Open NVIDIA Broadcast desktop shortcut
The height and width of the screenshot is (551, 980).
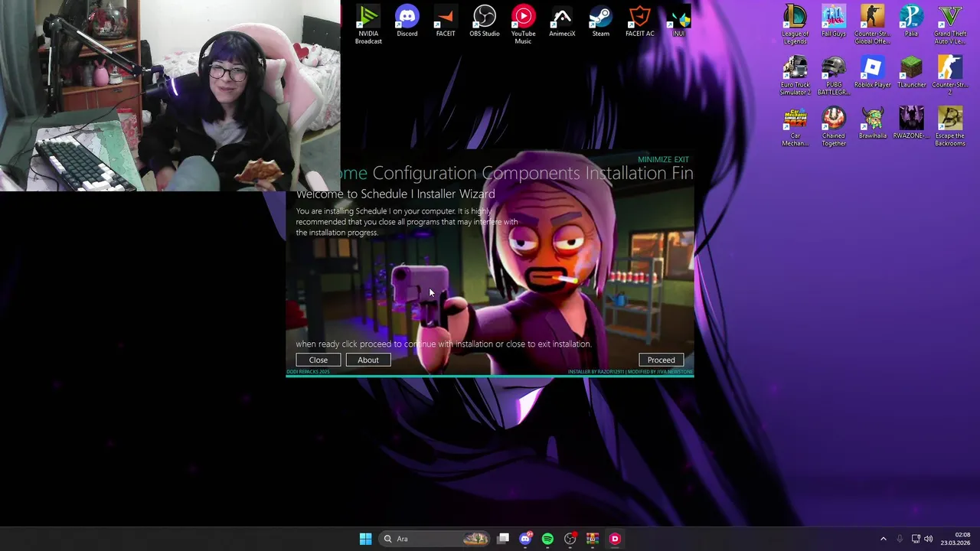tap(368, 24)
